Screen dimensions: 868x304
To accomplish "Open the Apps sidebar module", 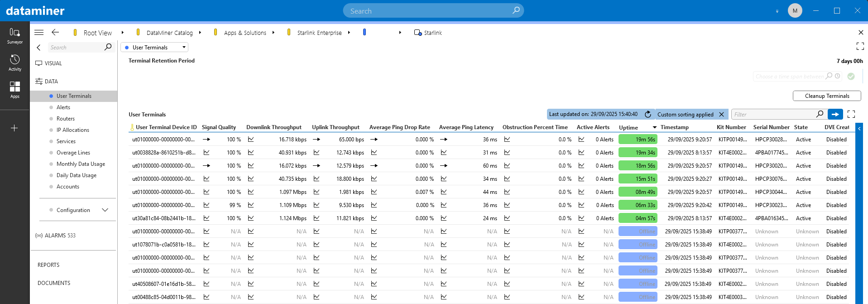I will click(x=14, y=89).
